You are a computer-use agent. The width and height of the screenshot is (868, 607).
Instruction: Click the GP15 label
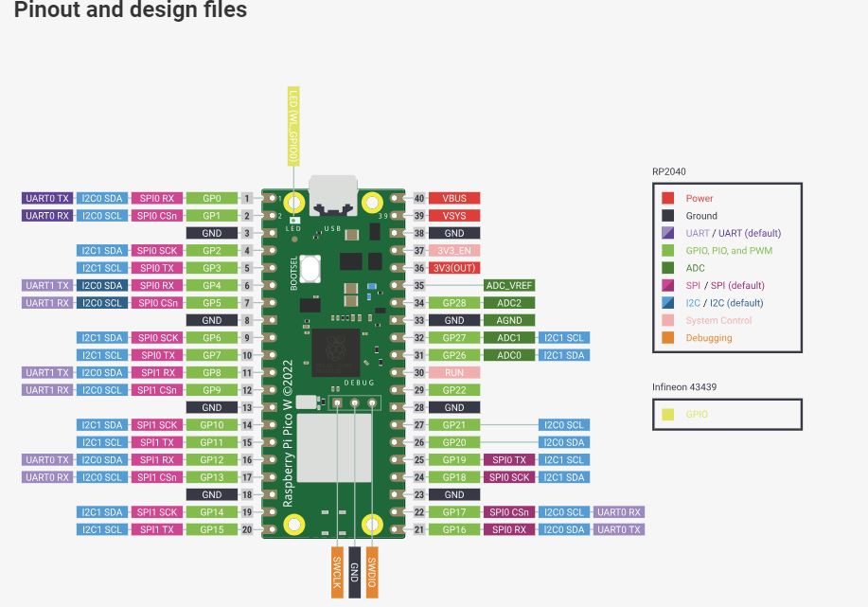[211, 529]
